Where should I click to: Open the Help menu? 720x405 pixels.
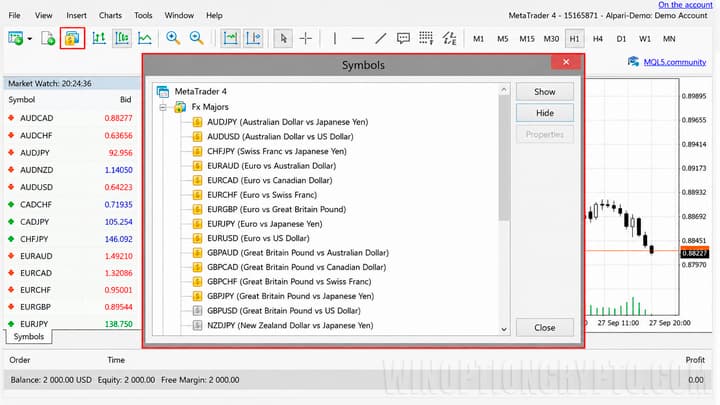pyautogui.click(x=214, y=16)
